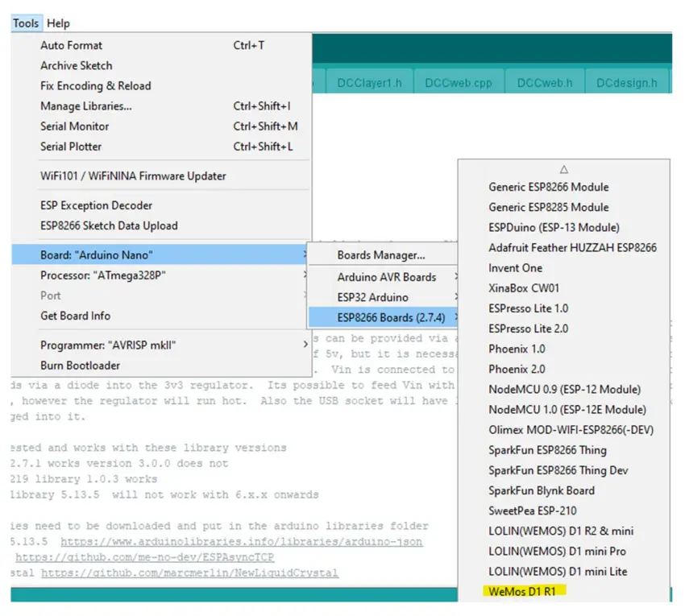Expand the Port submenu
The width and height of the screenshot is (685, 616).
[x=51, y=296]
